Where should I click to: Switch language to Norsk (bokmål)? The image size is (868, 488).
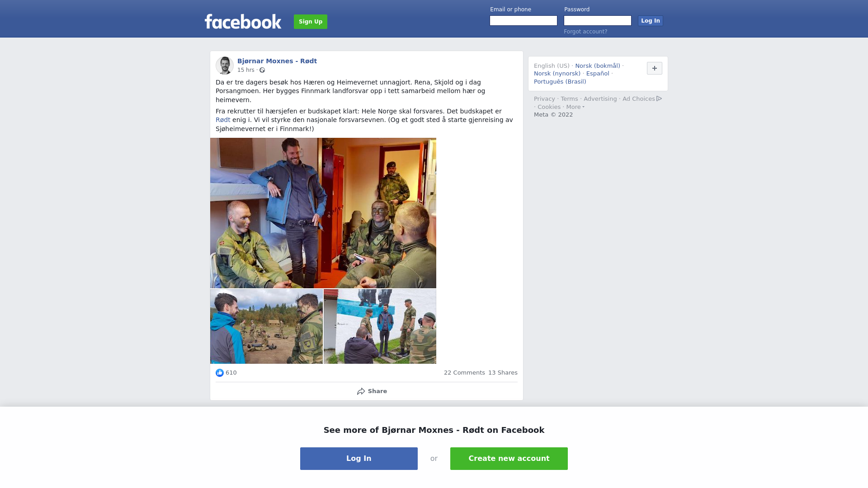598,66
